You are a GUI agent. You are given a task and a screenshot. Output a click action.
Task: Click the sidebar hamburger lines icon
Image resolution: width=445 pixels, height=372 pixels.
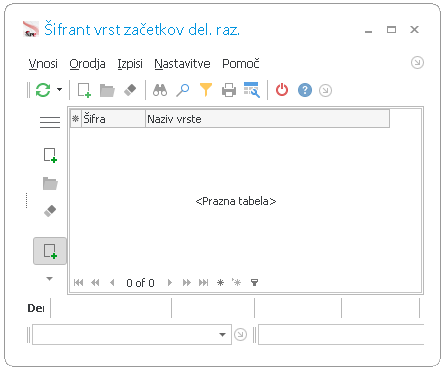(x=50, y=122)
